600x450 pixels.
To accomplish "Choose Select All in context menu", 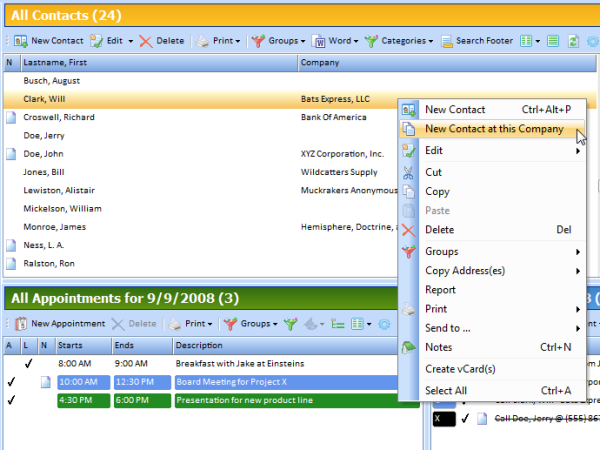I will [x=492, y=391].
